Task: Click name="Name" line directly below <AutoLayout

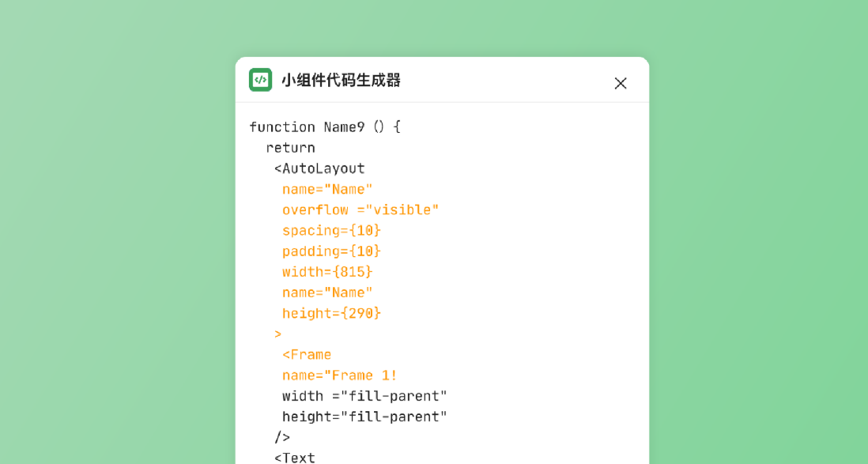Action: pyautogui.click(x=327, y=190)
